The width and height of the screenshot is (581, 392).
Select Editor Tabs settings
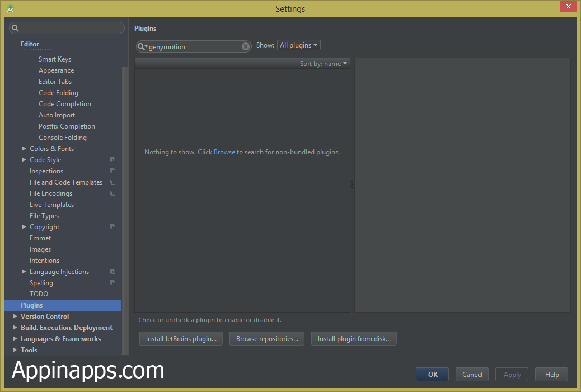tap(55, 82)
